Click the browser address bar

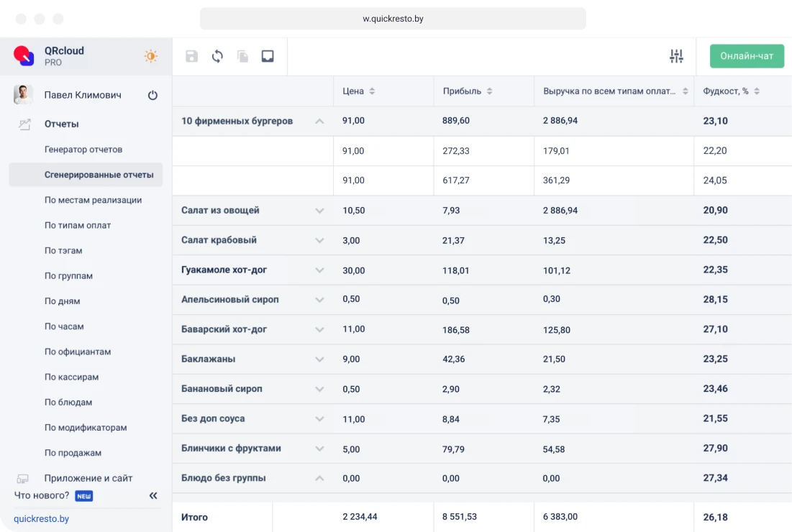[393, 19]
